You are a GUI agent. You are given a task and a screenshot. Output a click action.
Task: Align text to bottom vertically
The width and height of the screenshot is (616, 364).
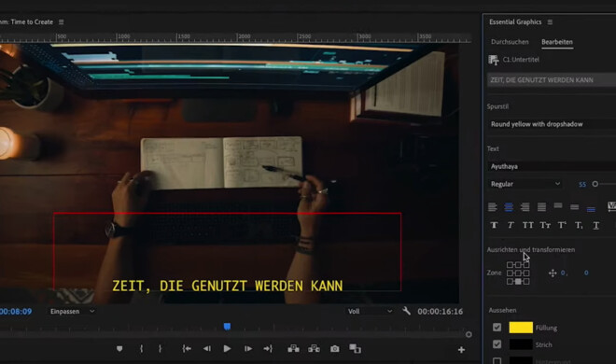pyautogui.click(x=591, y=209)
